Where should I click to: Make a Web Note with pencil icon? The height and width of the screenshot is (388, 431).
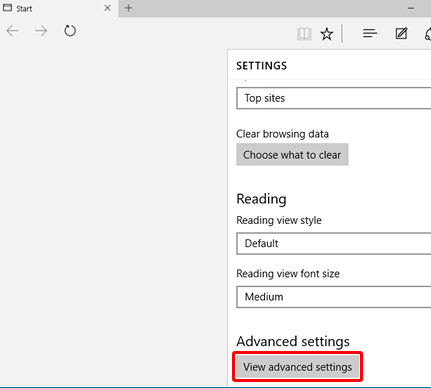[401, 33]
